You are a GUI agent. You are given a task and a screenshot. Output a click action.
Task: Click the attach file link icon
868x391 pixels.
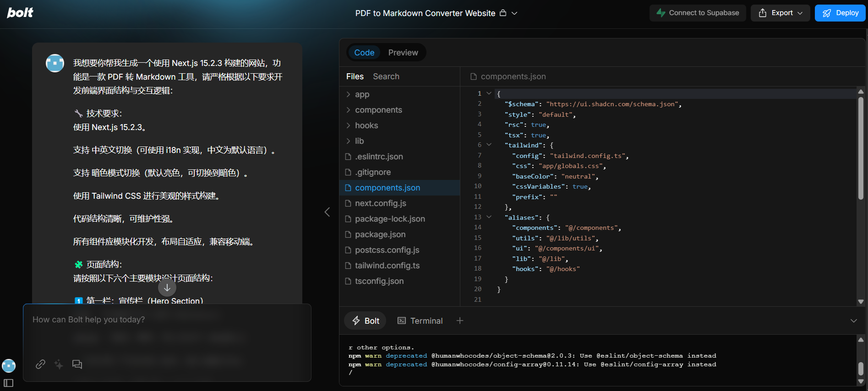click(x=40, y=364)
